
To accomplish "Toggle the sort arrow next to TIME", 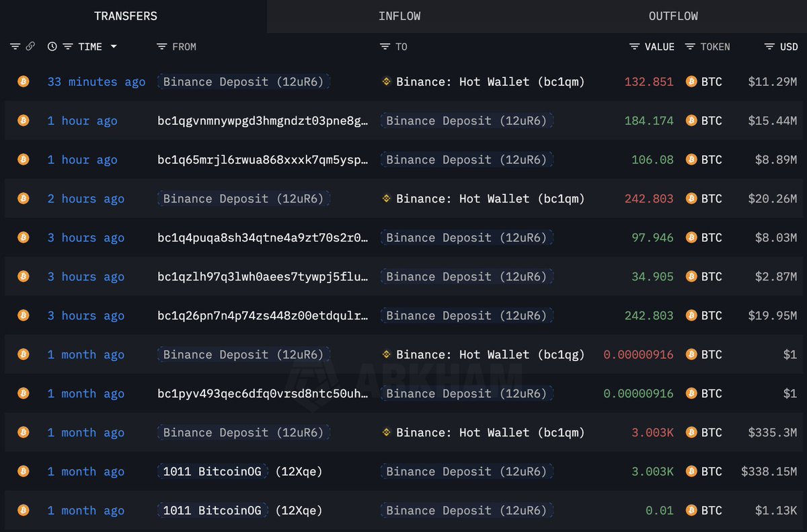I will coord(113,46).
